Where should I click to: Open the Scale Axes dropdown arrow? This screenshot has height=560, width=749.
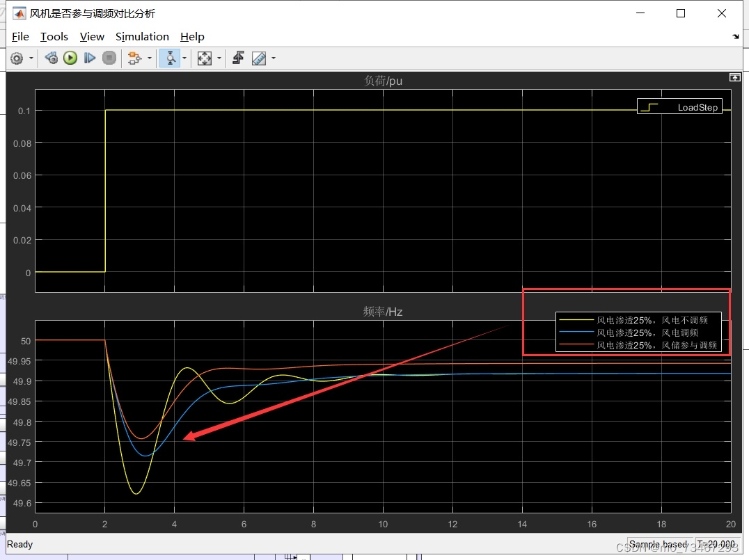(x=219, y=58)
